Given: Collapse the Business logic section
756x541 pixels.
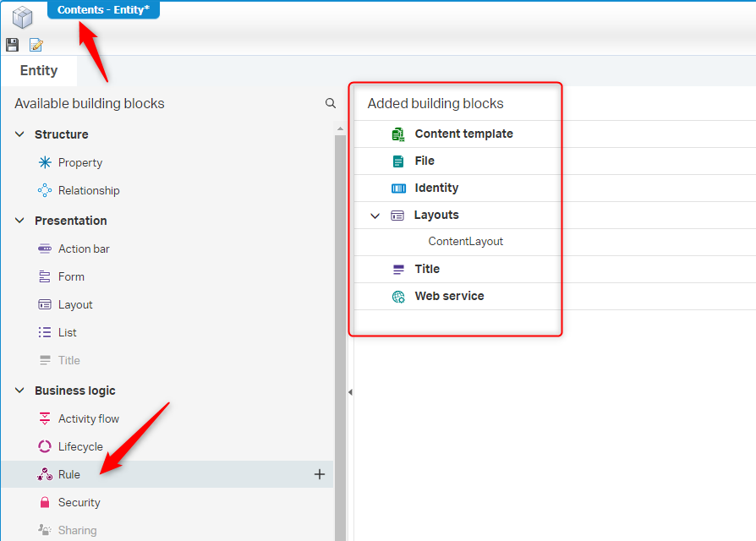Looking at the screenshot, I should (x=19, y=391).
